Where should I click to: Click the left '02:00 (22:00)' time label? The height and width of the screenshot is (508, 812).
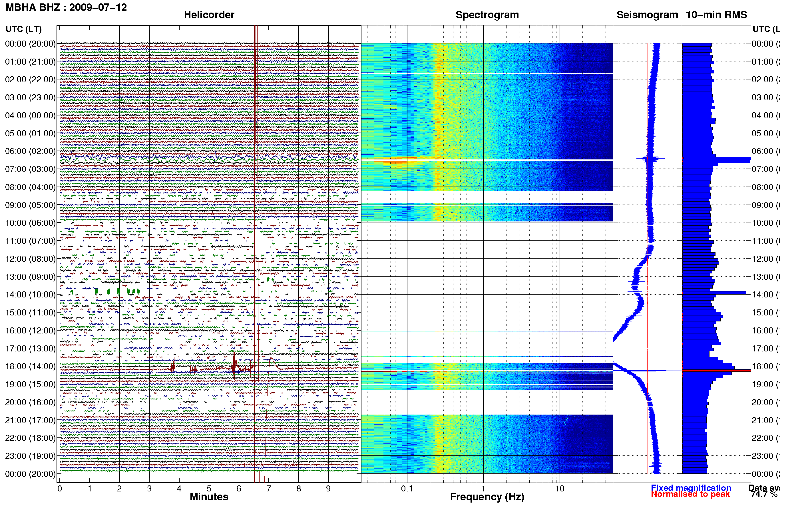tap(30, 80)
